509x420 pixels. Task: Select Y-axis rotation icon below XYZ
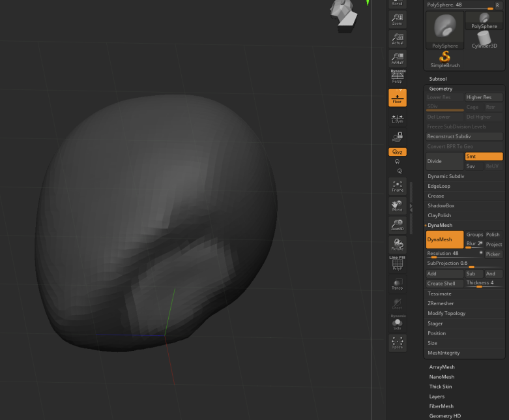[x=398, y=162]
